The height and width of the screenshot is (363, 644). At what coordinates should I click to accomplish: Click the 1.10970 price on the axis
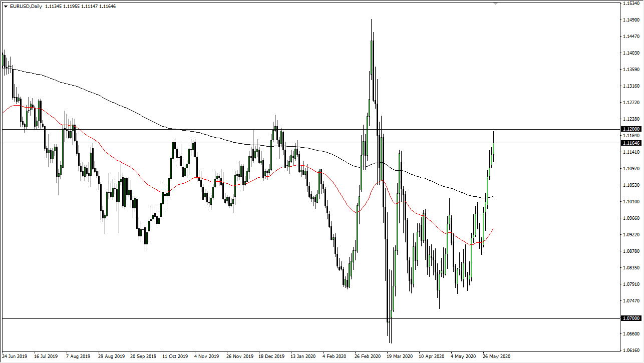tap(631, 169)
